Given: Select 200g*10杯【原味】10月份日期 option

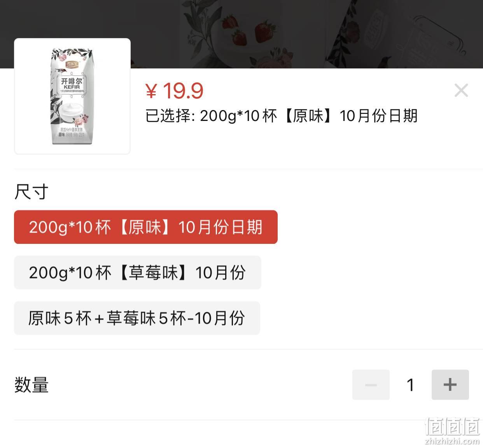Looking at the screenshot, I should (x=146, y=227).
